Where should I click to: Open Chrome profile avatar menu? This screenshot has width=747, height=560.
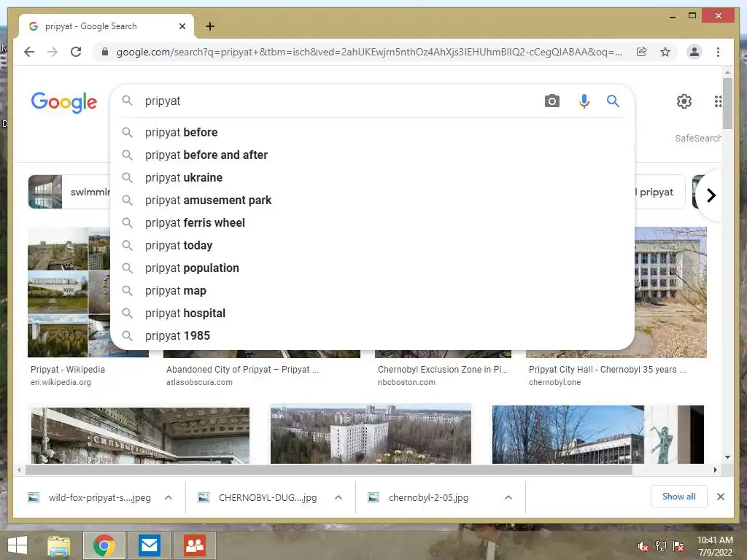click(694, 52)
